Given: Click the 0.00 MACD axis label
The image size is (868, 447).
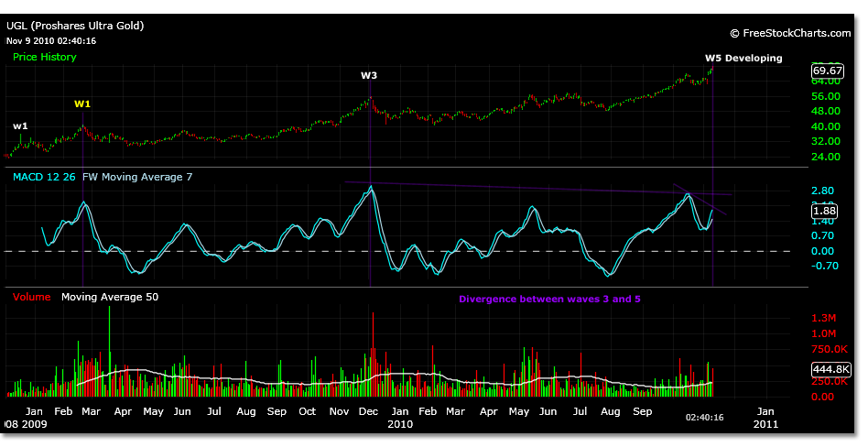Looking at the screenshot, I should click(x=822, y=252).
